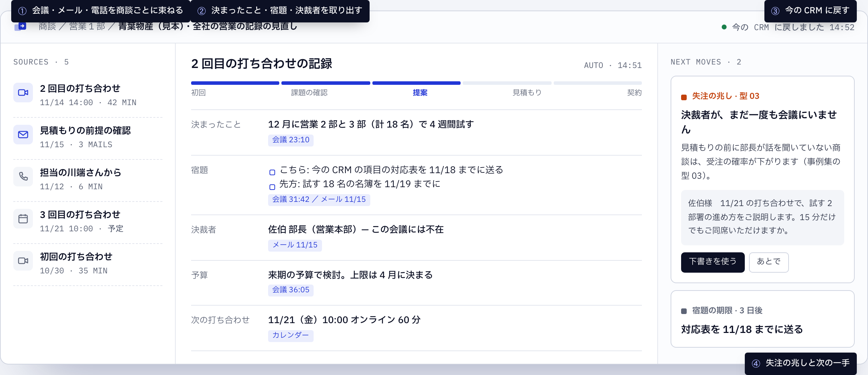
Task: Click the green sync status dot
Action: coord(724,27)
